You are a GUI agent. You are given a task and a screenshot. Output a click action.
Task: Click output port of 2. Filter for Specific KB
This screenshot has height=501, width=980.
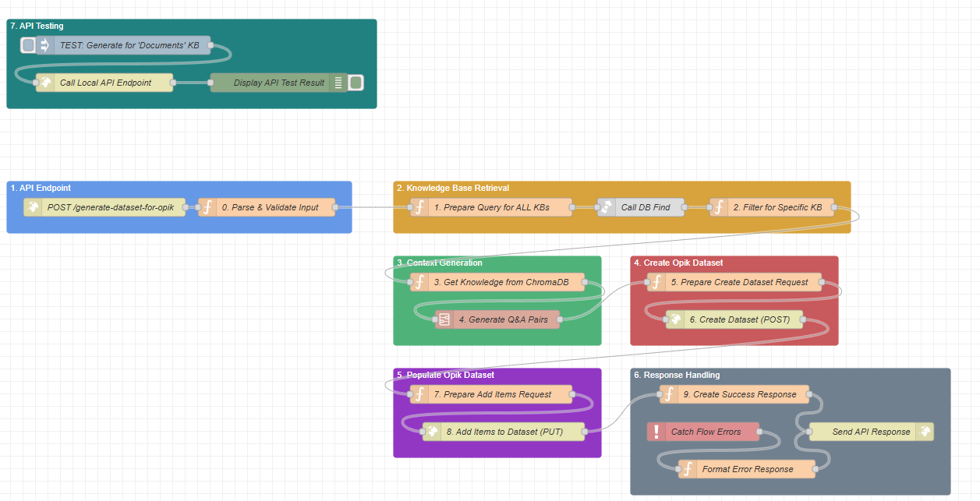click(x=834, y=207)
